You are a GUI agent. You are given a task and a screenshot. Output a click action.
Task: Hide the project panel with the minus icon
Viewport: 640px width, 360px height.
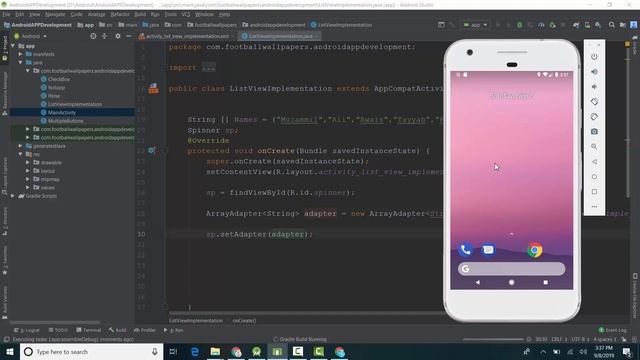(129, 36)
